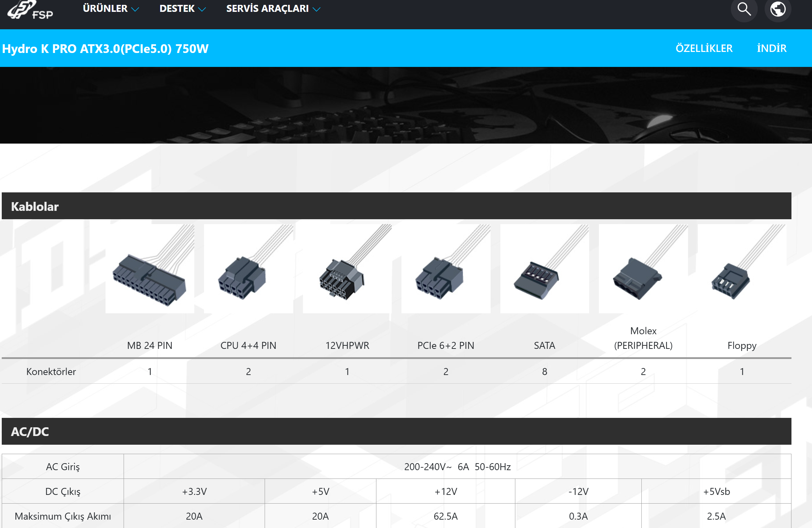Open the search magnifier icon
Viewport: 812px width, 528px height.
pos(744,9)
